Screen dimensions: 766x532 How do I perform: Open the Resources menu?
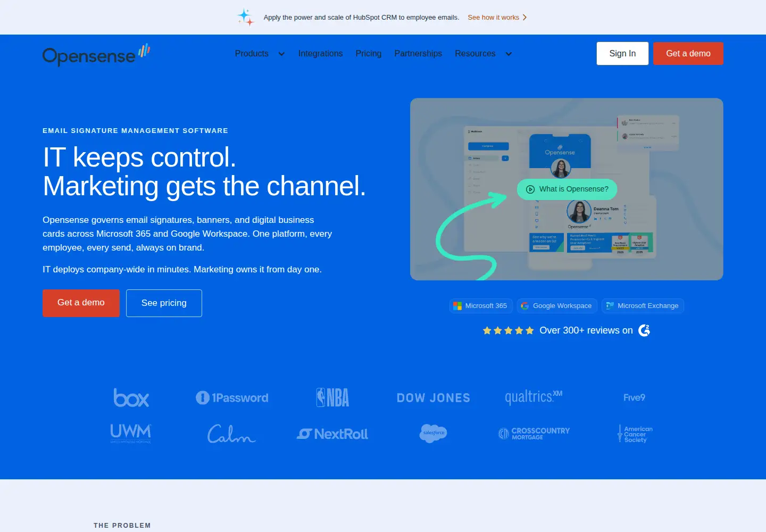475,54
